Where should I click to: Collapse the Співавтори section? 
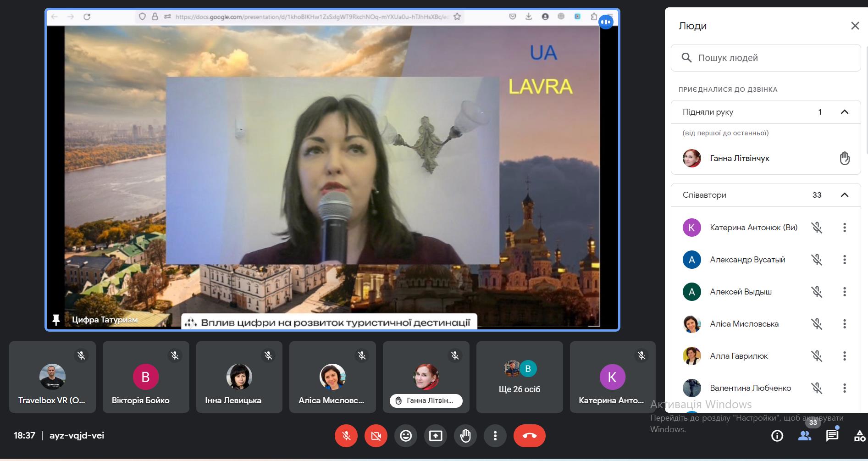(x=844, y=195)
